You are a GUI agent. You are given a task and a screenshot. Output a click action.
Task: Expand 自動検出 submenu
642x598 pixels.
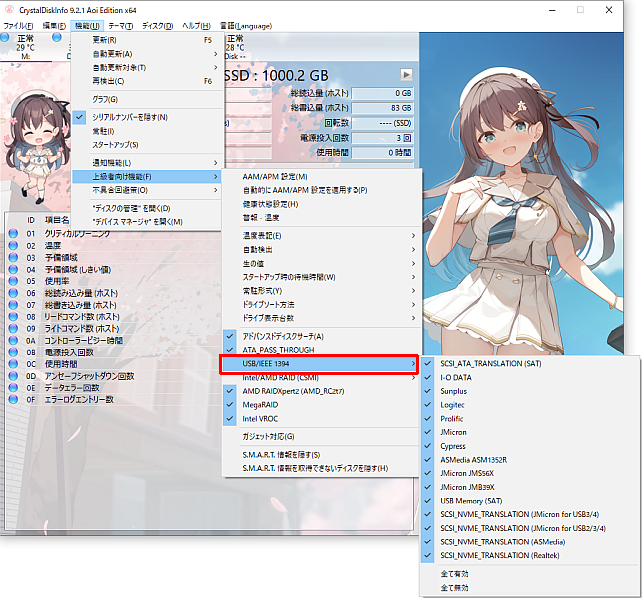click(x=321, y=249)
